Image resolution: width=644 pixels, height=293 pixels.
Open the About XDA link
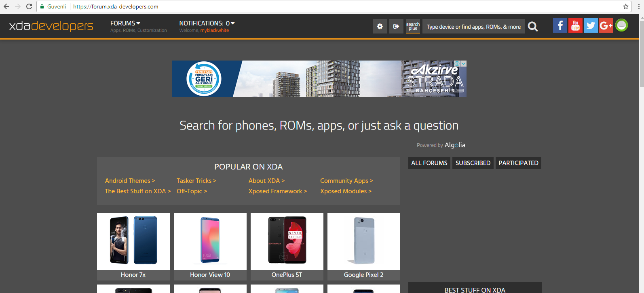pos(267,181)
